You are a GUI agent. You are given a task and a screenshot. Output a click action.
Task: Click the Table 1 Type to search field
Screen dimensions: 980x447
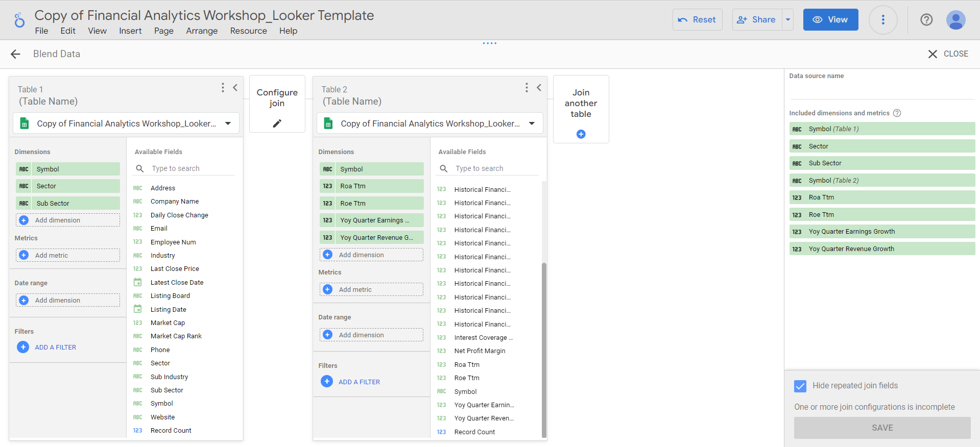[193, 168]
